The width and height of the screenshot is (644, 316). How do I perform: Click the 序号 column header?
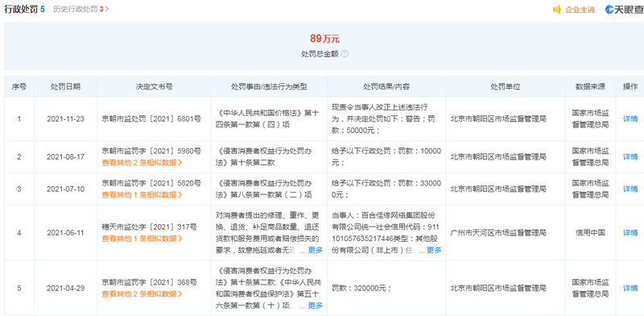(x=19, y=87)
